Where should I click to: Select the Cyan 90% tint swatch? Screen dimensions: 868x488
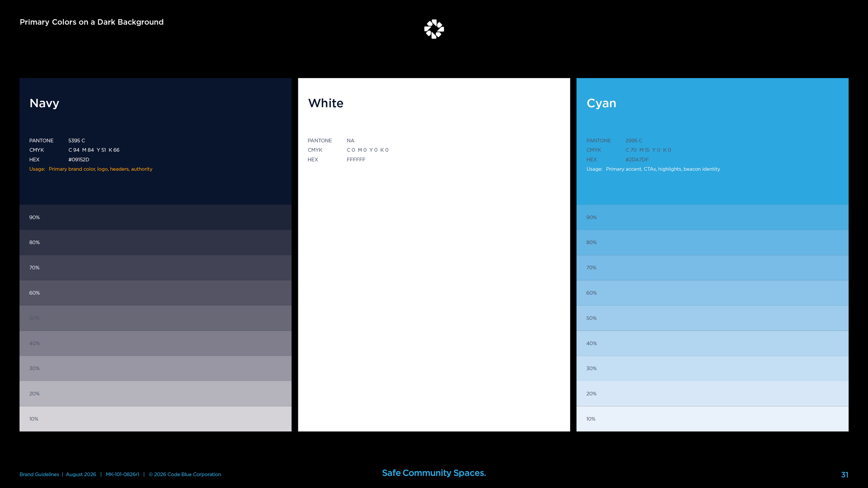(712, 217)
